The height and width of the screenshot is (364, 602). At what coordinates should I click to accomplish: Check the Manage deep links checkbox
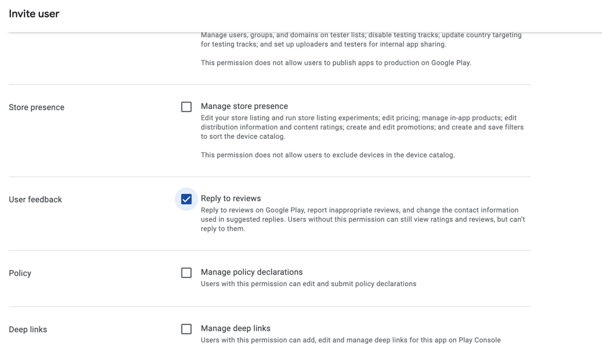tap(186, 329)
